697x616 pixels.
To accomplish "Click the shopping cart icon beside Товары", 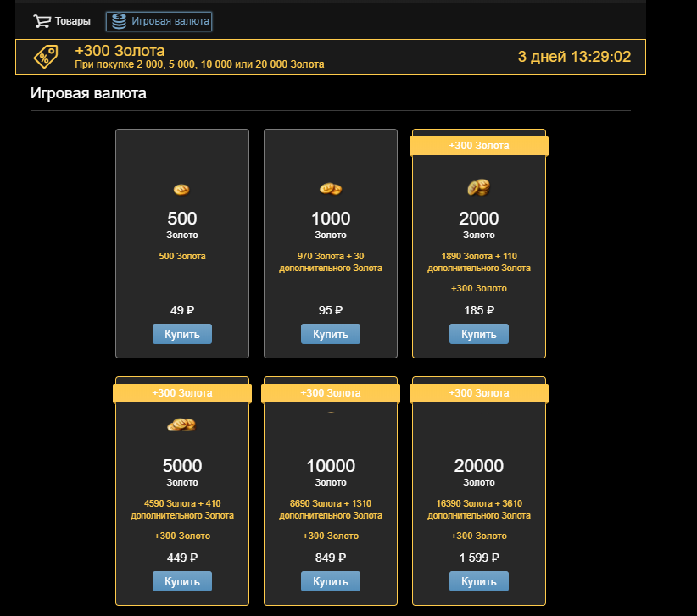I will pos(42,20).
